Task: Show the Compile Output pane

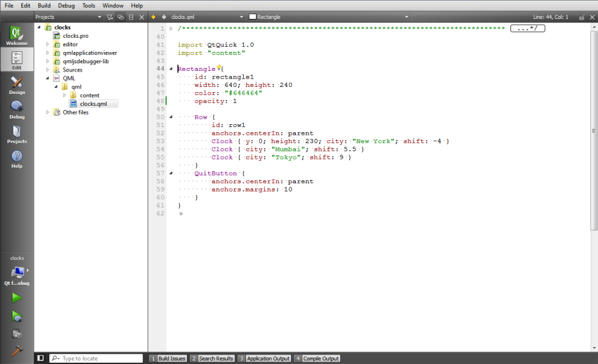Action: [317, 358]
